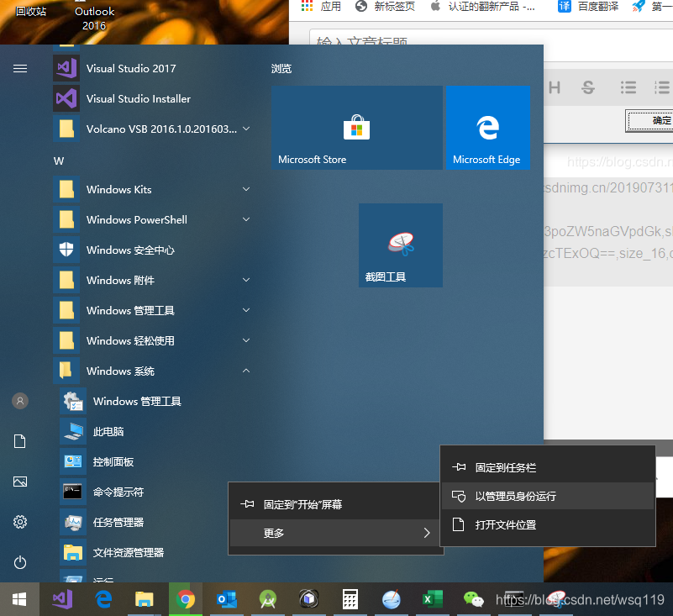673x616 pixels.
Task: Click the Power icon in the Start sidebar
Action: [x=20, y=562]
